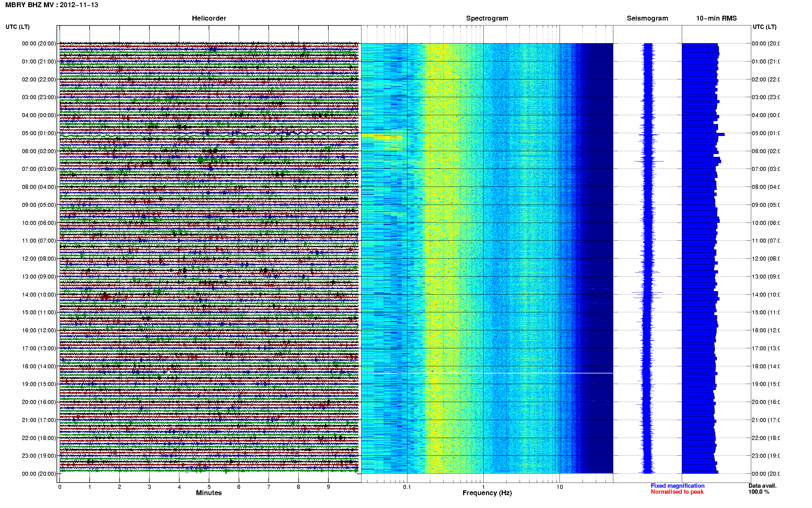Click the "UTC (LT)" label above helicorder time axis
812x508 pixels.
click(x=17, y=27)
